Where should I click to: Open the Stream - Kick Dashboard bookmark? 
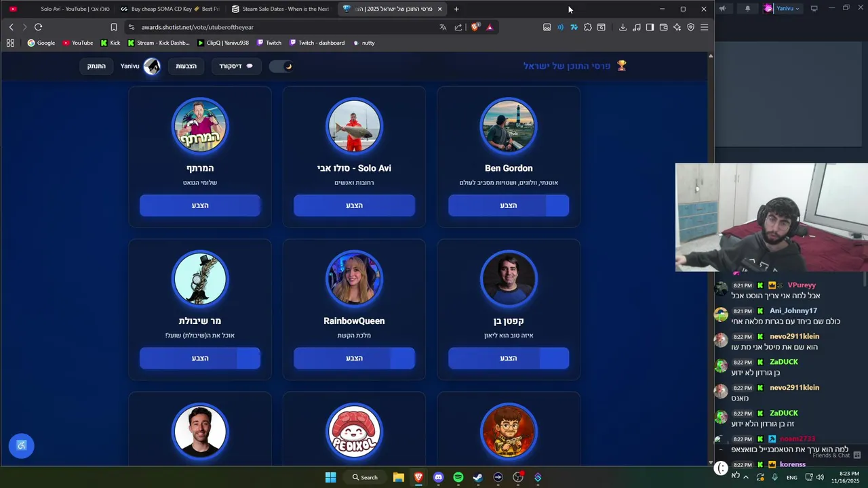pos(159,43)
